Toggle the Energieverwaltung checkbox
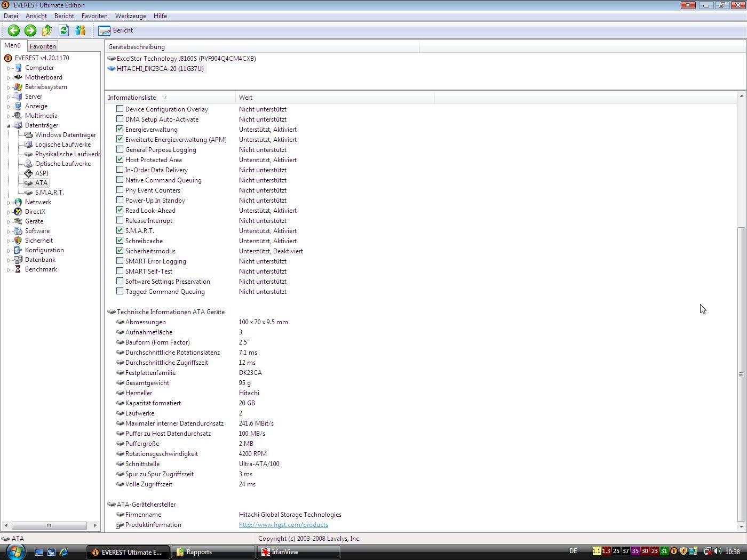 120,129
